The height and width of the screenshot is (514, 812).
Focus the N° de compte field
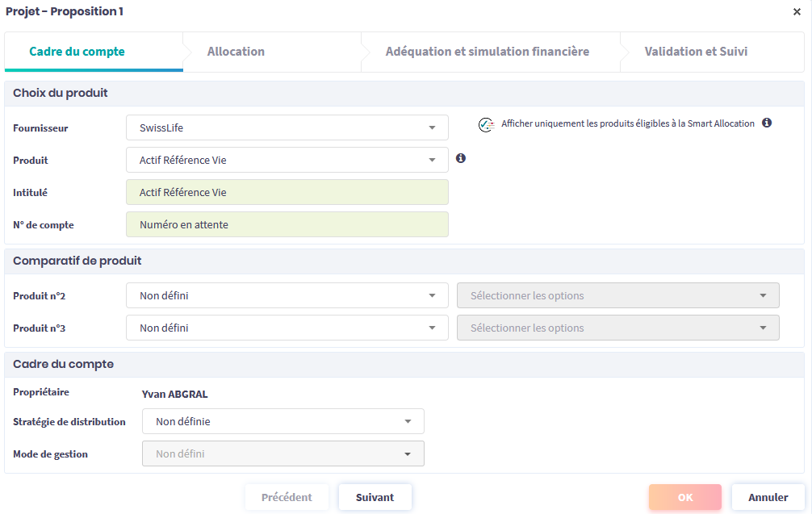[287, 224]
